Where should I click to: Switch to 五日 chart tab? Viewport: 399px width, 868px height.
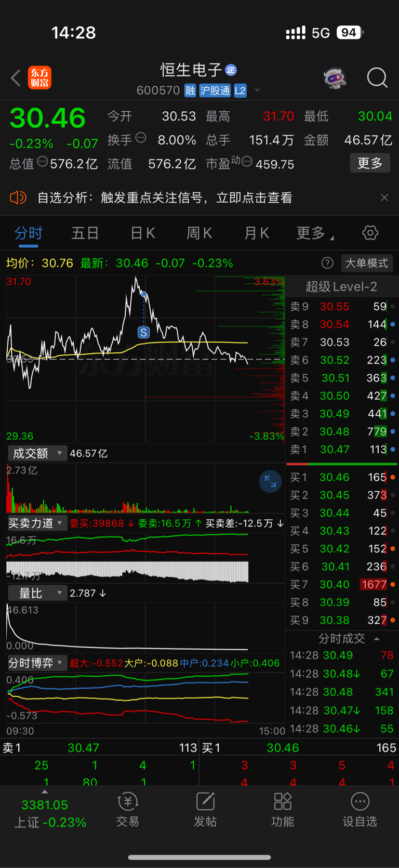(85, 233)
